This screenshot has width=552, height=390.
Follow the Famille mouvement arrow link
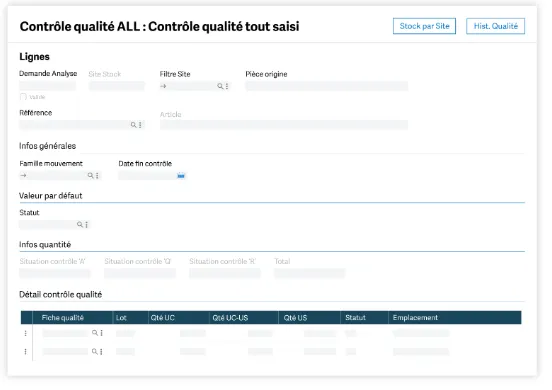pyautogui.click(x=23, y=175)
